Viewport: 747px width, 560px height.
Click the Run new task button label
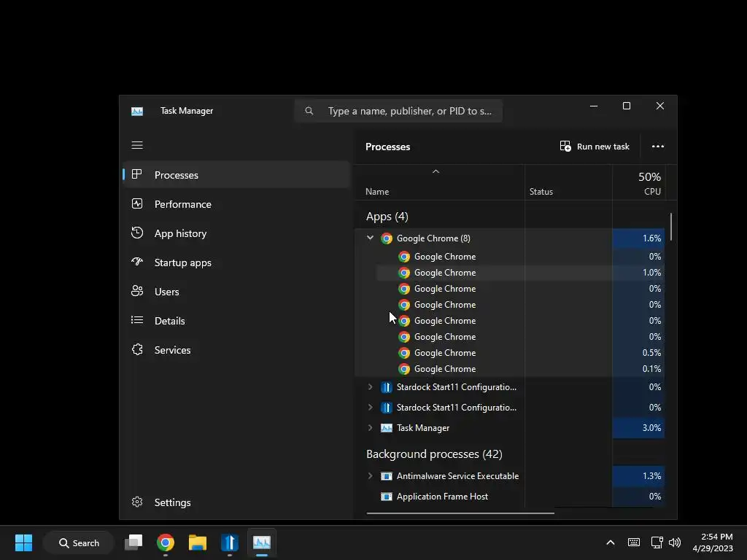pos(603,147)
